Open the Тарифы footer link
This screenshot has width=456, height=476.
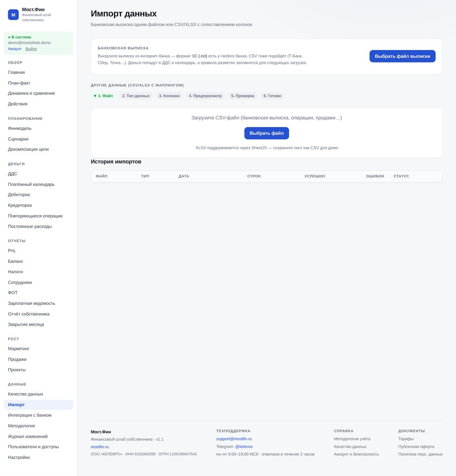406,439
